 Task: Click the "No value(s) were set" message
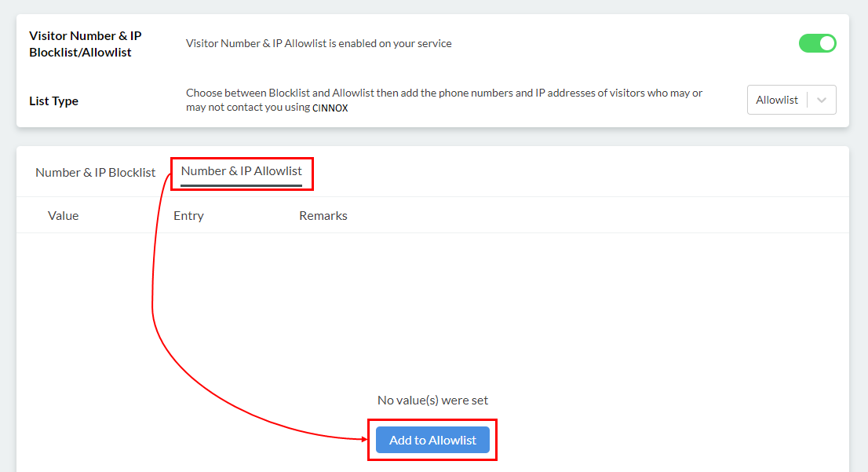pos(432,401)
